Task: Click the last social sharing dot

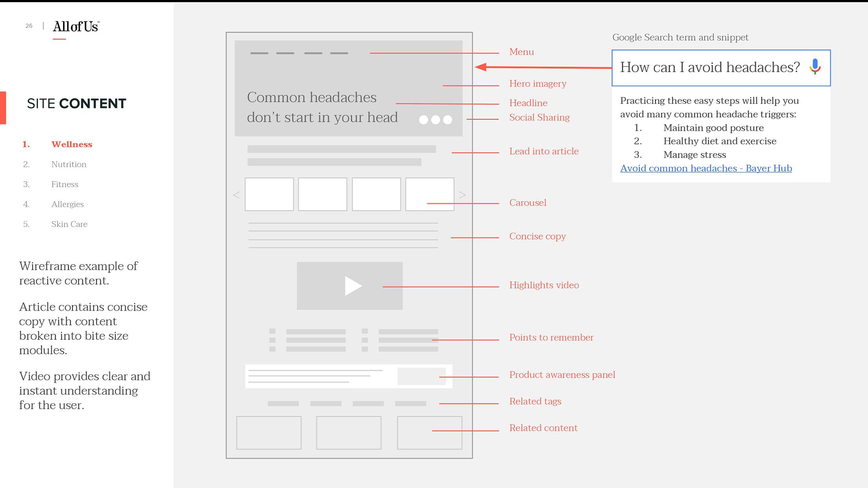Action: pos(447,120)
